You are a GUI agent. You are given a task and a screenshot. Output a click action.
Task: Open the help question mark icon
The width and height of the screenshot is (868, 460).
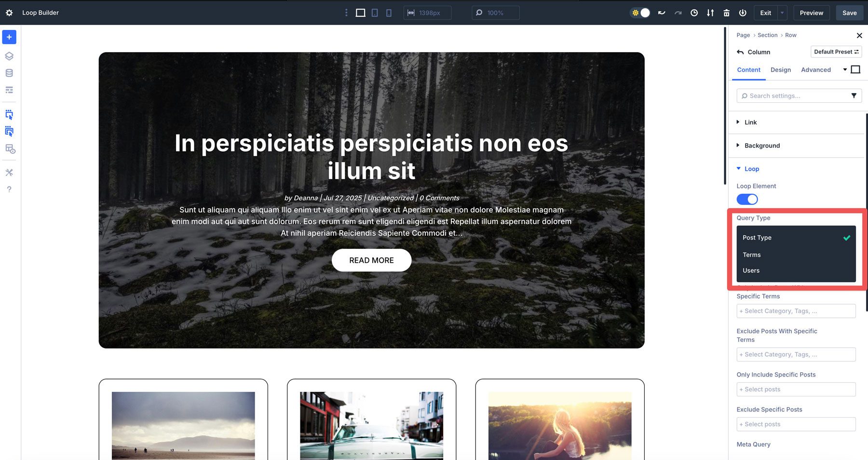pyautogui.click(x=9, y=189)
